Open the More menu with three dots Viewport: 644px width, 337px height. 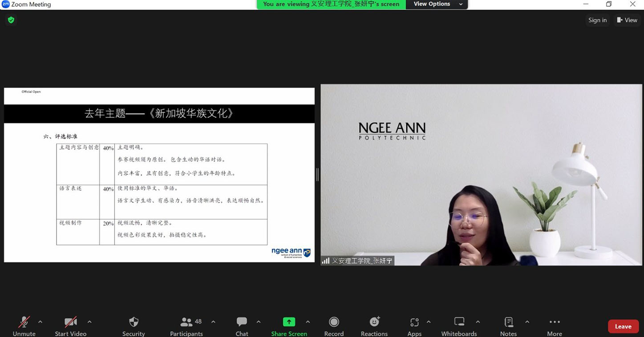point(555,322)
